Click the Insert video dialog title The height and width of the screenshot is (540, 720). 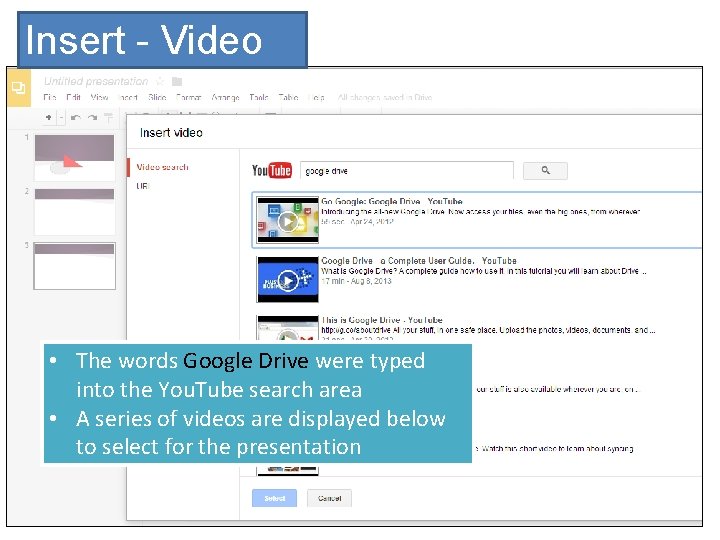(x=171, y=133)
